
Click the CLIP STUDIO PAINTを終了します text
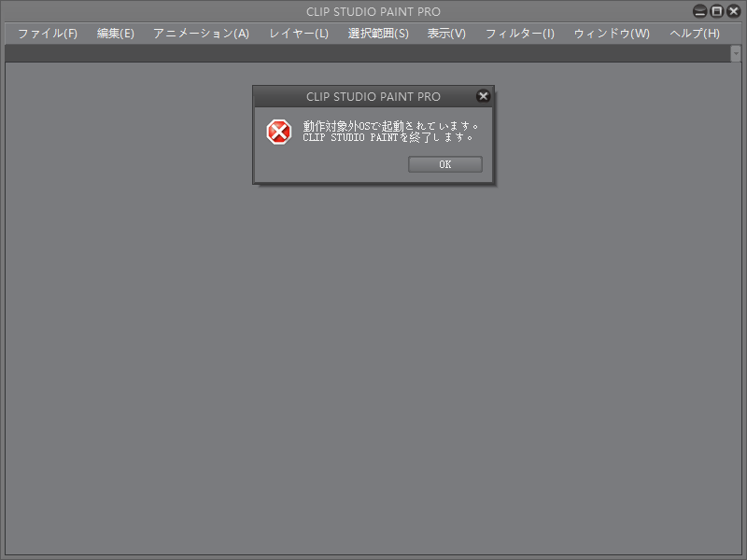click(x=388, y=137)
